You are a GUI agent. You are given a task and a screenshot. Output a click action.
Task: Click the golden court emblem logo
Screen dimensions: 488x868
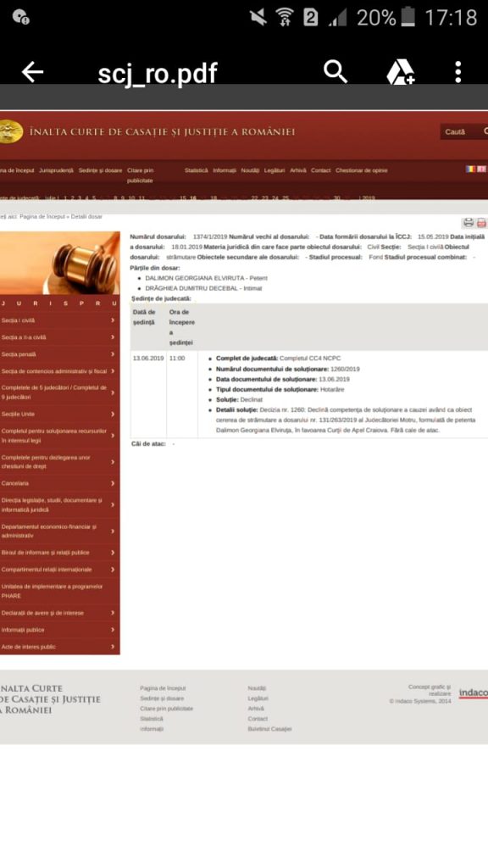pyautogui.click(x=11, y=131)
